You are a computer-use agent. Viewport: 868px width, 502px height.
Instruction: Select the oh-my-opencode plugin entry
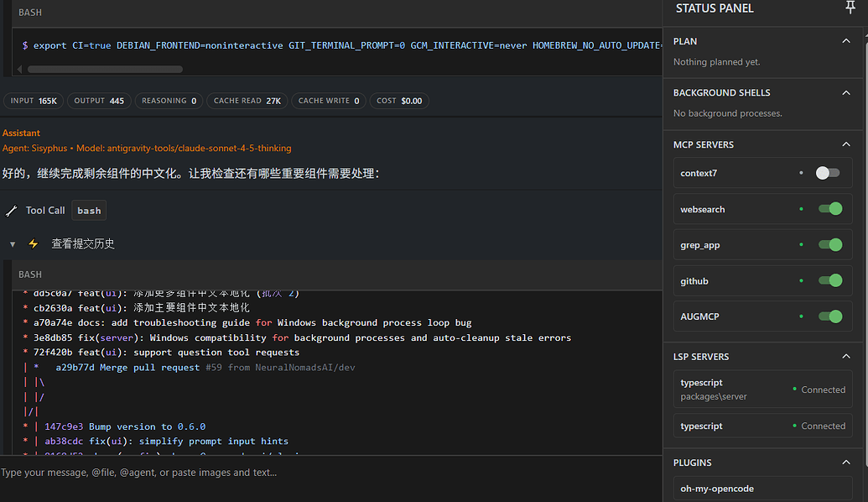[x=763, y=488]
